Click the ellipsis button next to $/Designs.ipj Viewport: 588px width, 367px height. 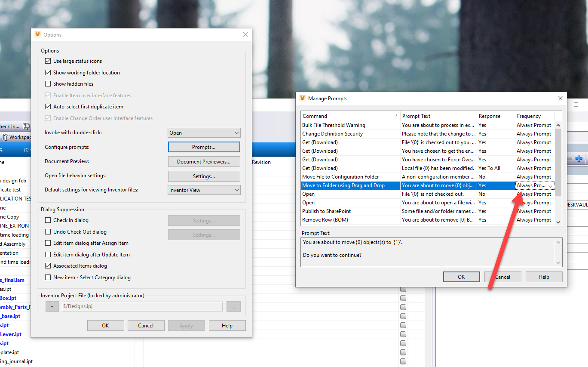coord(233,306)
